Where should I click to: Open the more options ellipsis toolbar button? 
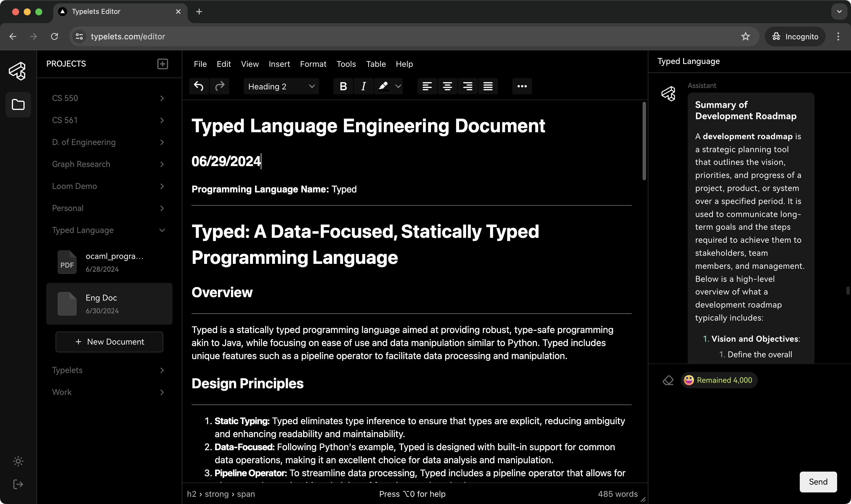(x=522, y=86)
